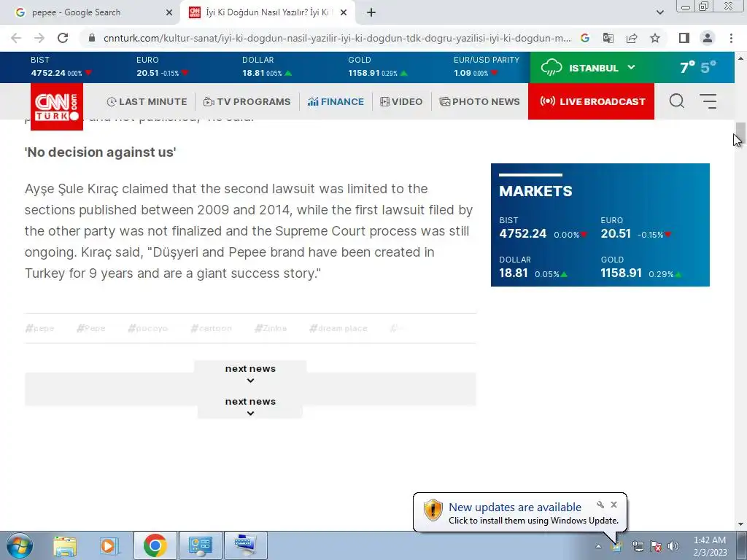
Task: Click the scrollbar up arrow
Action: 740,58
